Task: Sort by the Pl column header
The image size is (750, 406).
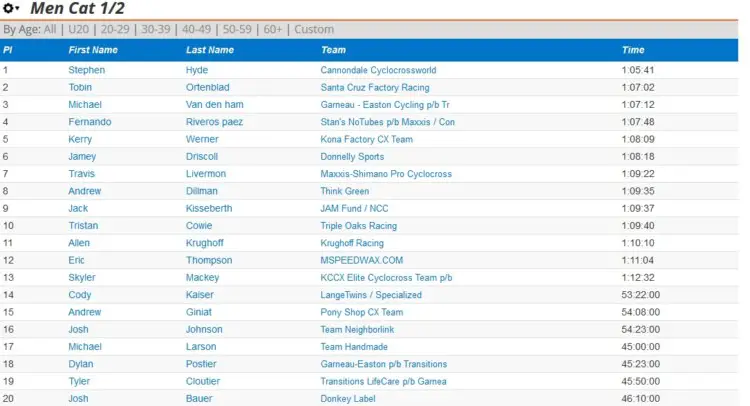Action: tap(7, 50)
